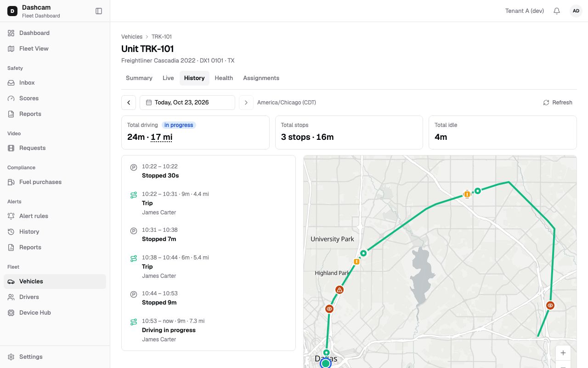Open Drivers in the sidebar

tap(55, 297)
